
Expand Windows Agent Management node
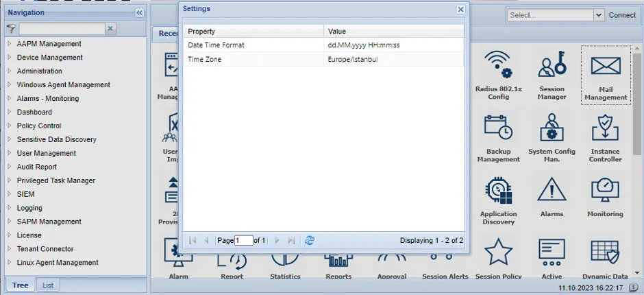(10, 84)
